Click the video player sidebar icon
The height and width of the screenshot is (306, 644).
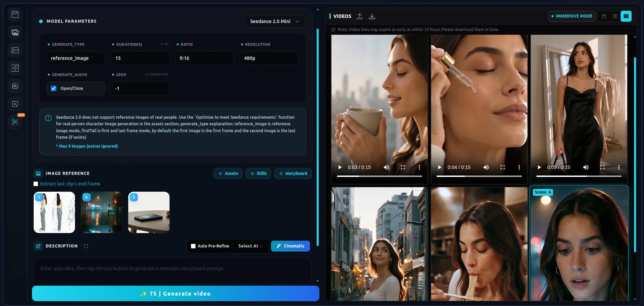(15, 104)
